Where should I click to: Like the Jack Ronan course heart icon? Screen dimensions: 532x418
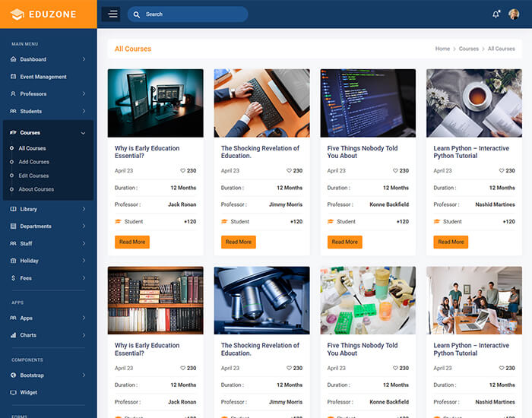[183, 171]
